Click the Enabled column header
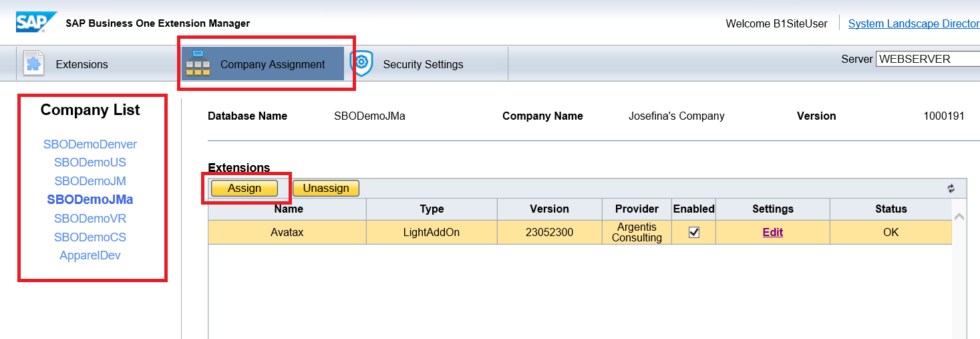 (694, 209)
